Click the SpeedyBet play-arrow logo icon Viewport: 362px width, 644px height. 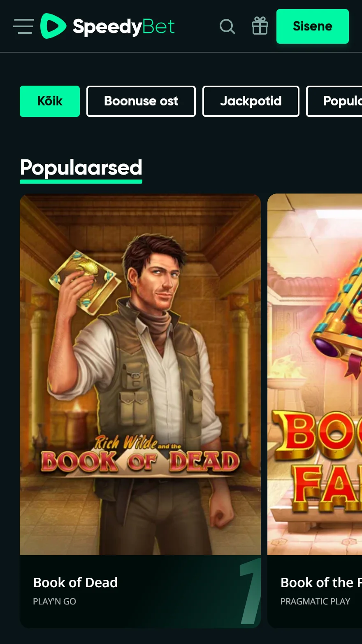(x=53, y=26)
